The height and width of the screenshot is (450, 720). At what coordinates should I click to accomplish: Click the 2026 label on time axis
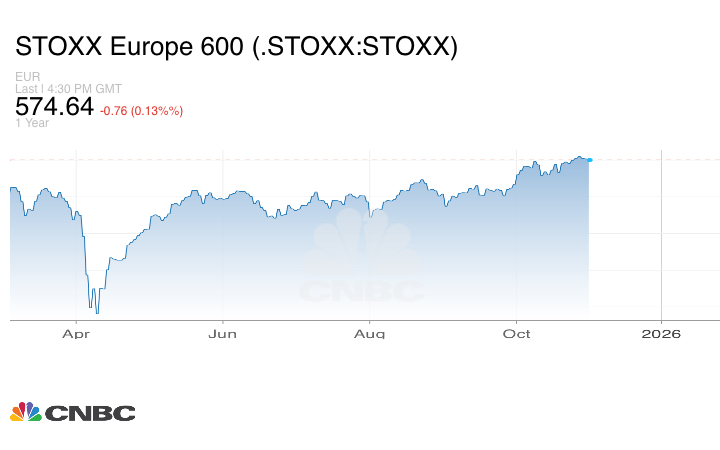click(x=661, y=334)
